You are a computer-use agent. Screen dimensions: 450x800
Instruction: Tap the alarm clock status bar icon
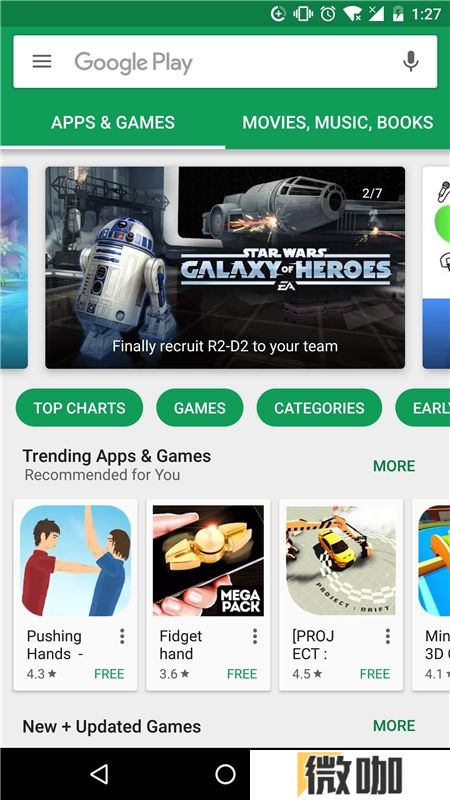(x=328, y=14)
